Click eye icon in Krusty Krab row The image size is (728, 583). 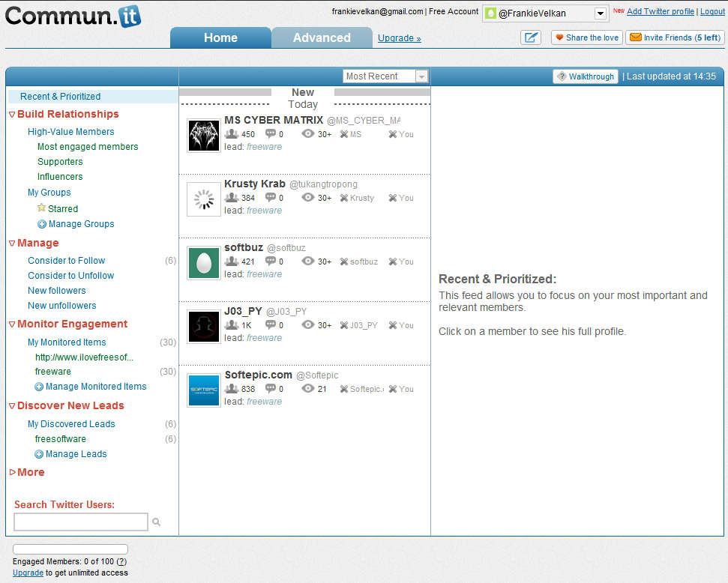[x=308, y=197]
